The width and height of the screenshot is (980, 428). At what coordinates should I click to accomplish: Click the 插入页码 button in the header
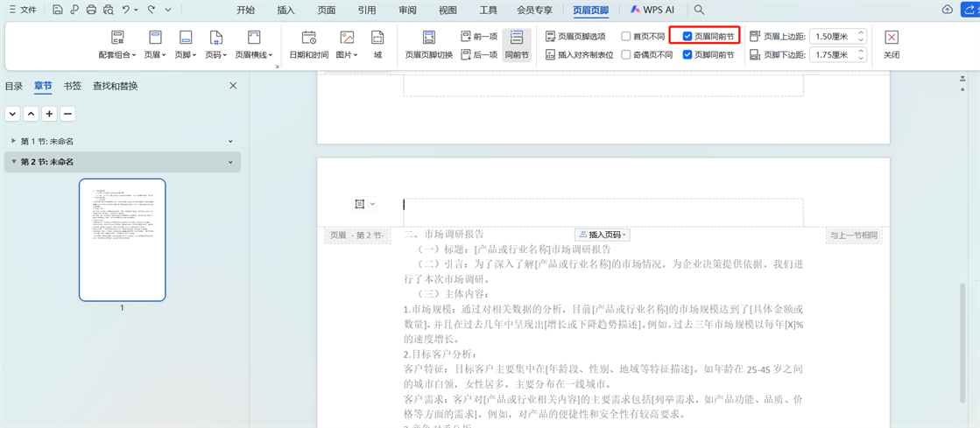click(x=603, y=235)
